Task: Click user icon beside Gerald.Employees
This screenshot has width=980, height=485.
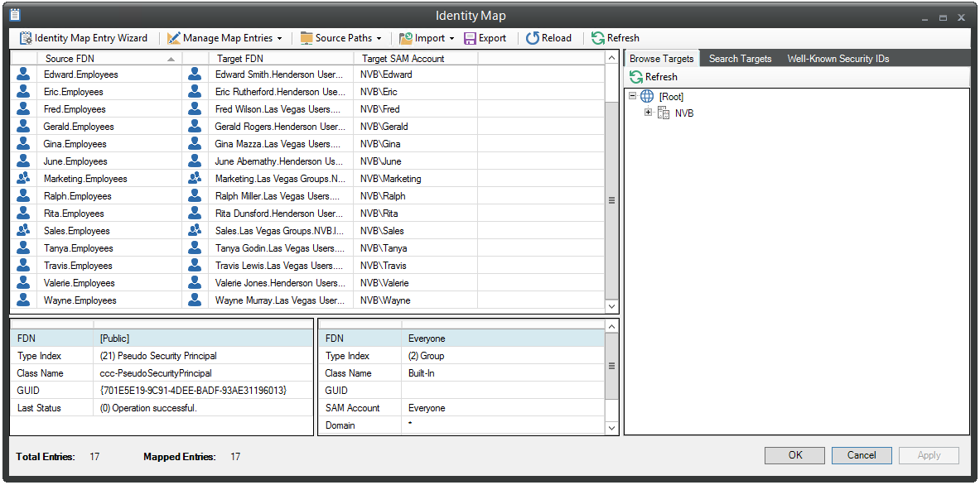Action: (x=24, y=127)
